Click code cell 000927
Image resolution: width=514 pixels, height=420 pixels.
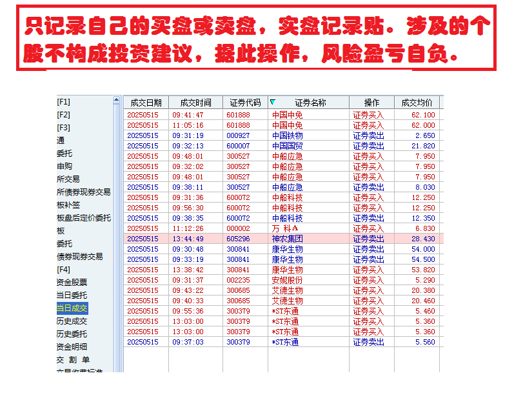tap(238, 135)
